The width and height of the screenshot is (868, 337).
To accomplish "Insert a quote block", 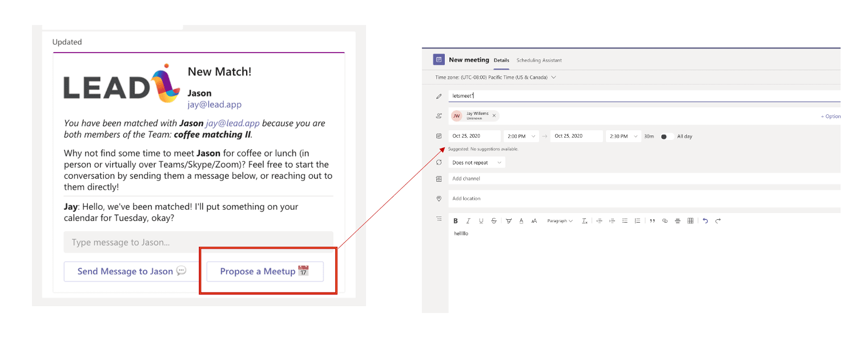I will pos(652,221).
